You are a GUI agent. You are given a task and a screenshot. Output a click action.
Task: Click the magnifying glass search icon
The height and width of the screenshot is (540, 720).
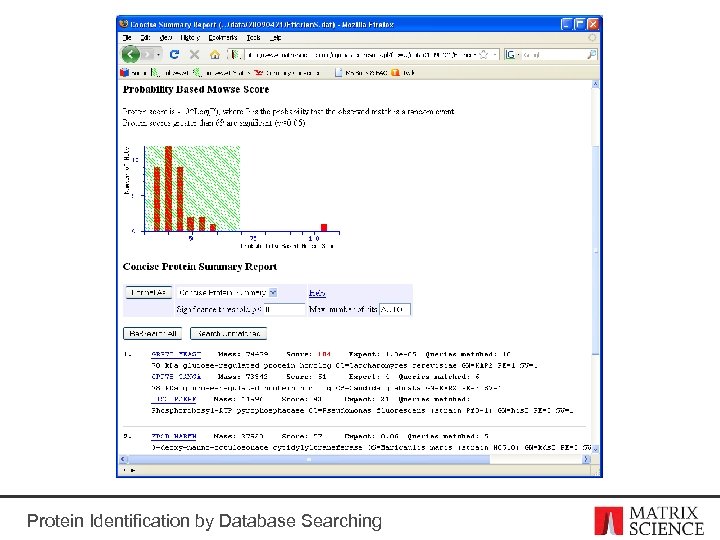click(591, 55)
